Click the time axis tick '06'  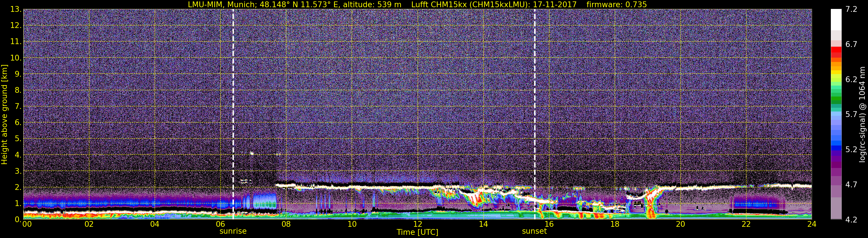[220, 224]
